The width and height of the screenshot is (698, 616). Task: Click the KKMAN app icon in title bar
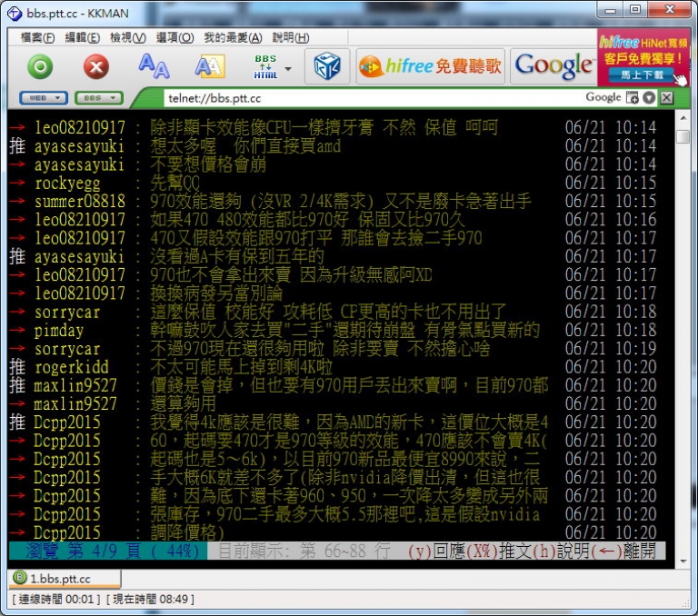pyautogui.click(x=15, y=14)
